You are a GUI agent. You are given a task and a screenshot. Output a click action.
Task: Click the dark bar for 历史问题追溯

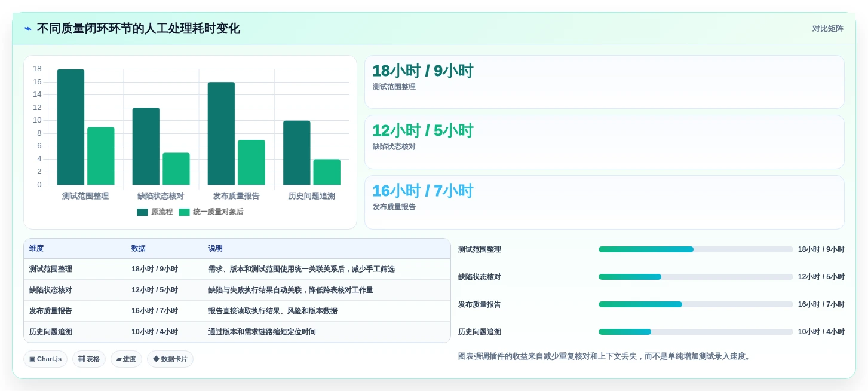(x=297, y=153)
